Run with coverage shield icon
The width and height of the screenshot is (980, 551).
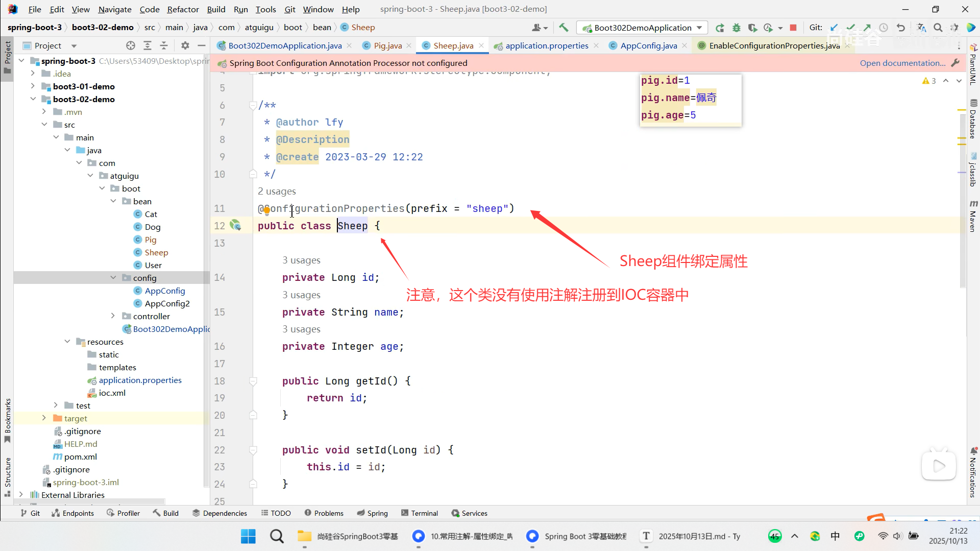[x=752, y=28]
